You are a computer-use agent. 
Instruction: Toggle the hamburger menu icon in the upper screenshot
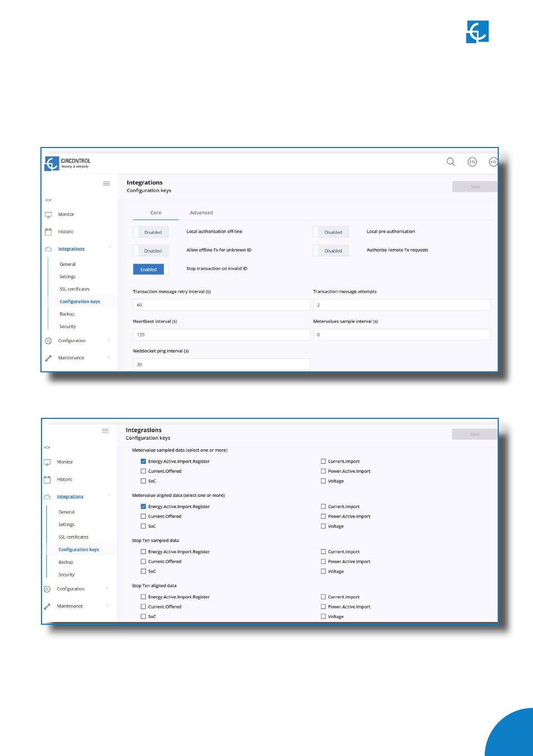pyautogui.click(x=107, y=183)
